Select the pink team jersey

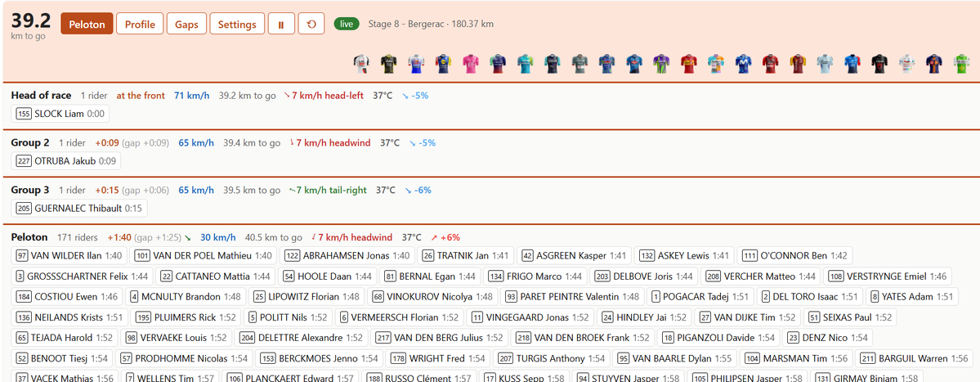(x=472, y=63)
